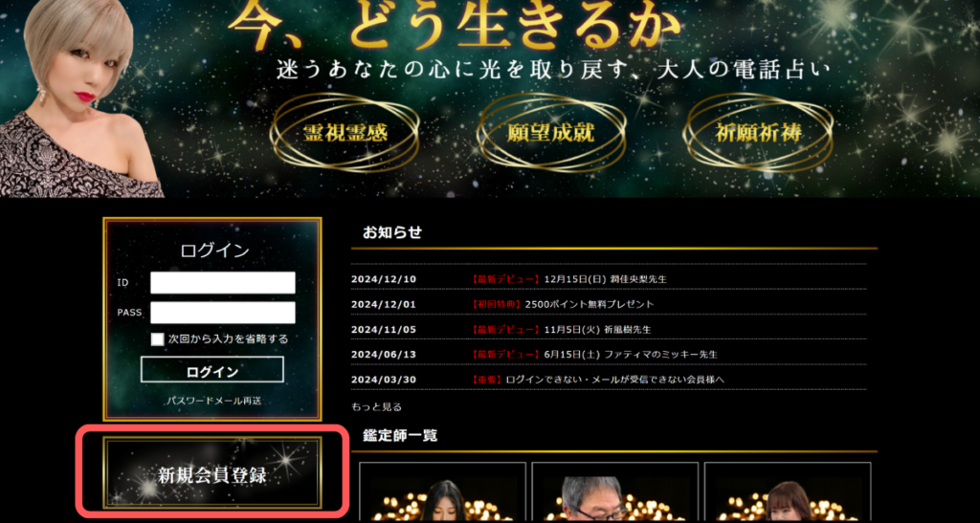Click the 新規会員登録 banner button
The height and width of the screenshot is (523, 980).
tap(212, 474)
